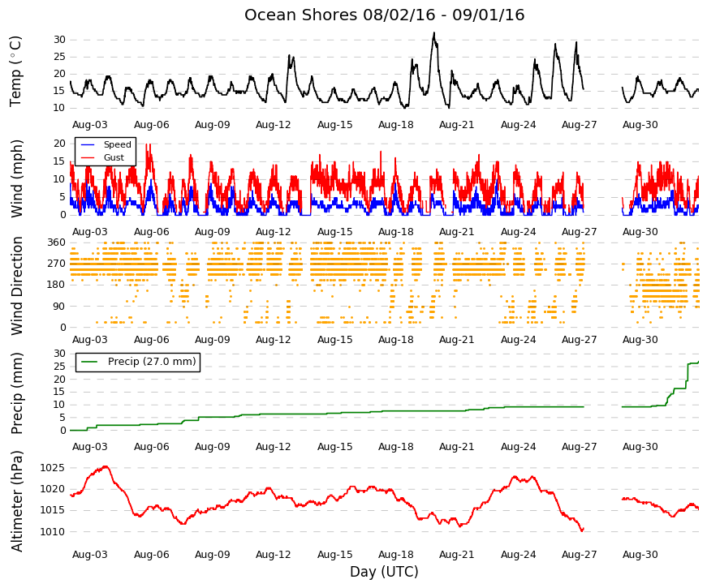This screenshot has width=707, height=588.
Task: Click the 1025 altimeter y-axis tick
Action: coord(52,468)
